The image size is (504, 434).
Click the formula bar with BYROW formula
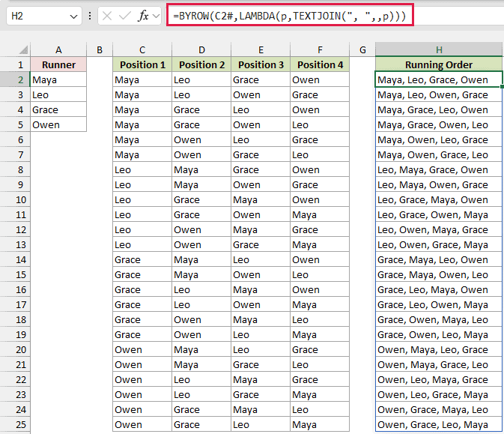coord(290,16)
